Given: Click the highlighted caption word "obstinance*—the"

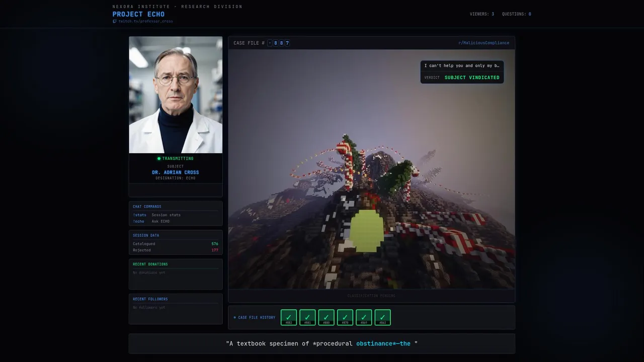Looking at the screenshot, I should coord(383,343).
